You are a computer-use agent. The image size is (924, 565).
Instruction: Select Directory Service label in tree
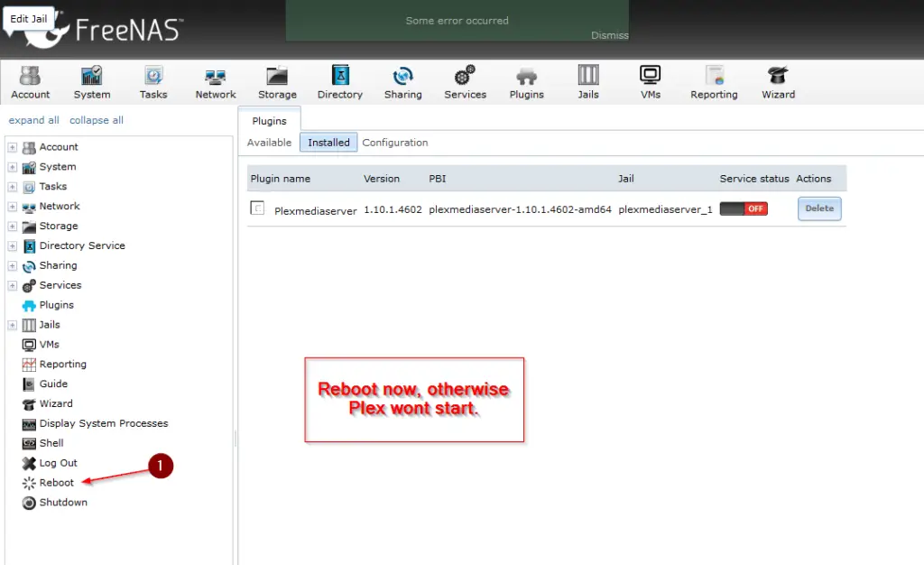click(82, 245)
